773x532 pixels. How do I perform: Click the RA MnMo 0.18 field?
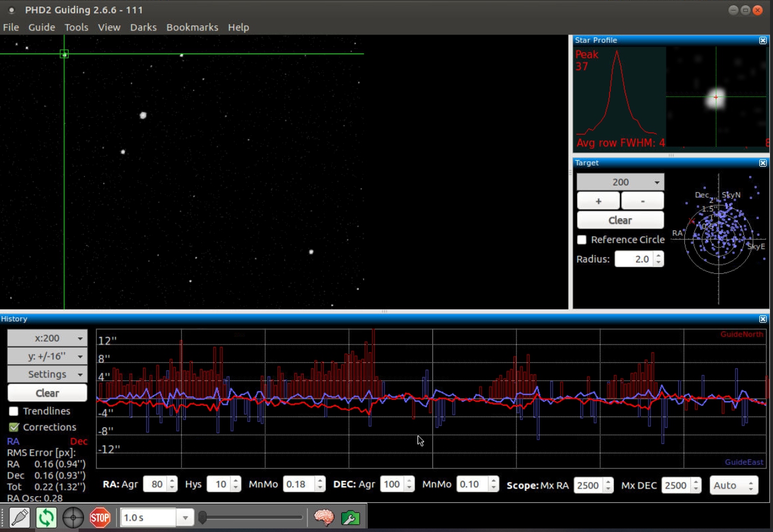click(298, 484)
